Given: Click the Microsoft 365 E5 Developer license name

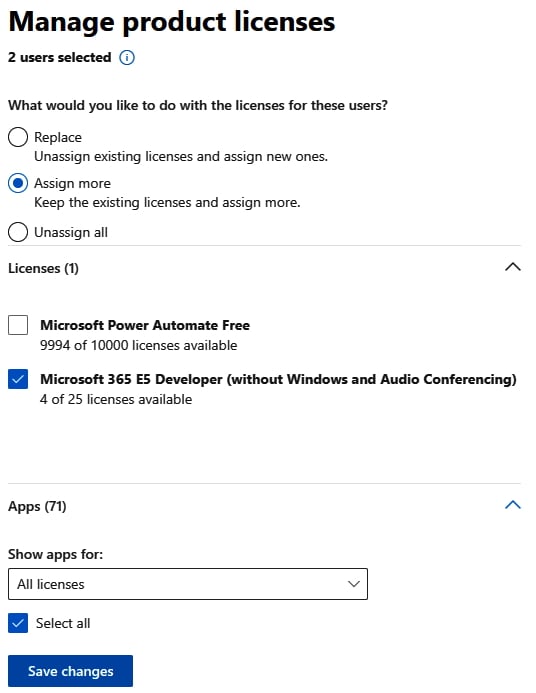Looking at the screenshot, I should [x=278, y=379].
